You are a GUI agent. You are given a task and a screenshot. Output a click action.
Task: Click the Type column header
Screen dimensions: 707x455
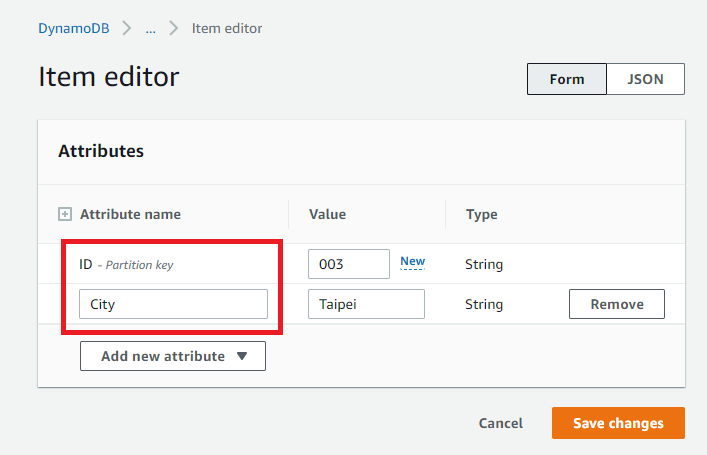(x=481, y=214)
